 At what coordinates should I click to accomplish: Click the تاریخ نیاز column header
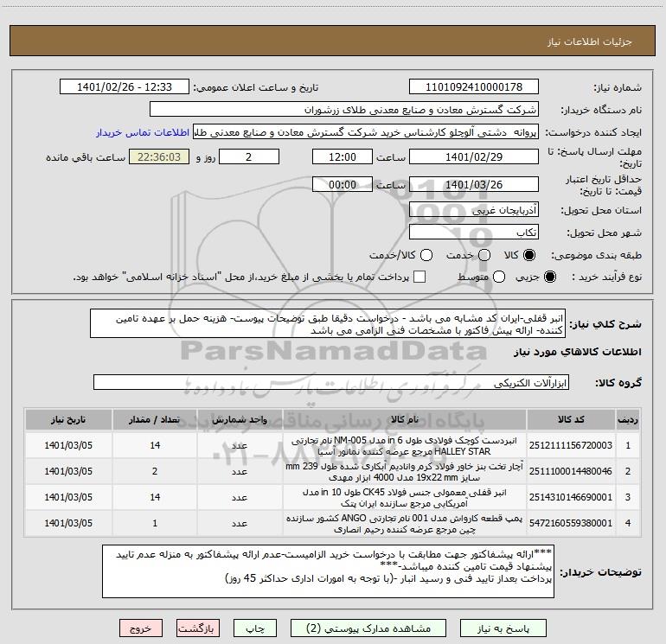pyautogui.click(x=68, y=420)
